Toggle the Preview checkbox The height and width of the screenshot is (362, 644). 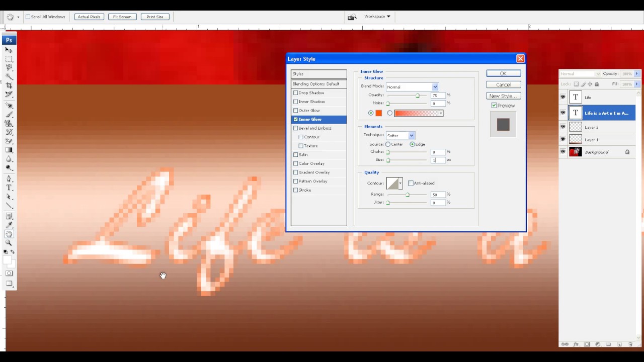(494, 106)
